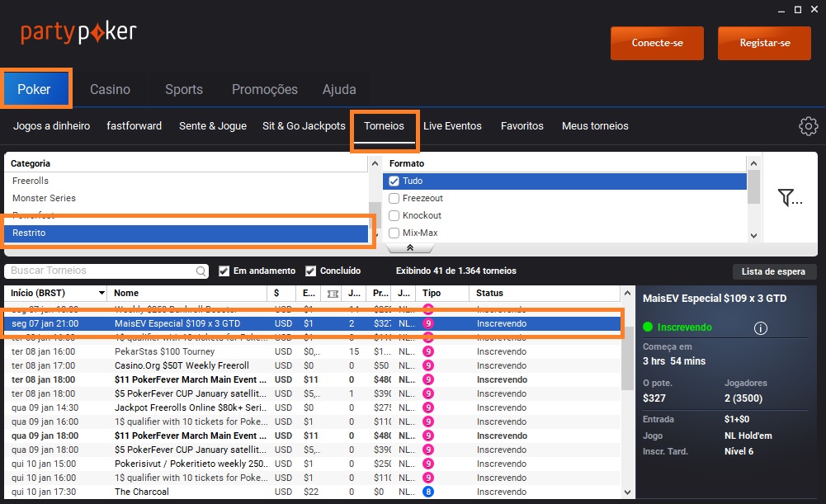826x504 pixels.
Task: Click the 9-seat icon on MaisEV Especial row
Action: [428, 323]
